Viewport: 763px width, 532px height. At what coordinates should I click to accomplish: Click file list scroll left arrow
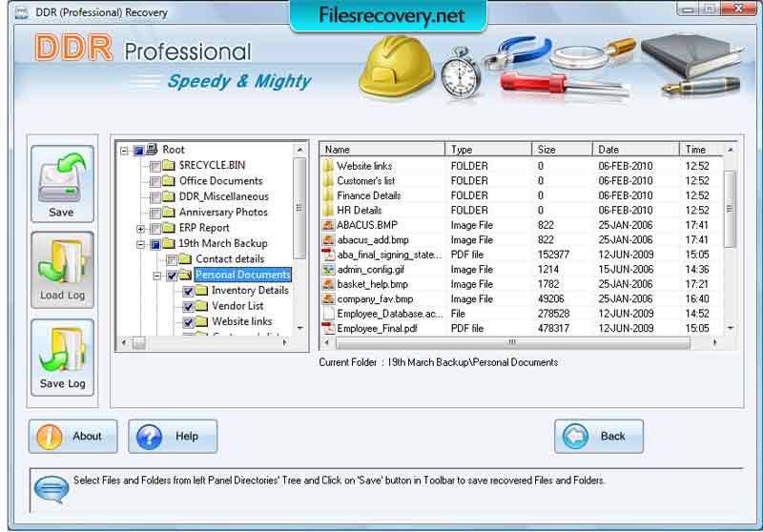point(326,342)
